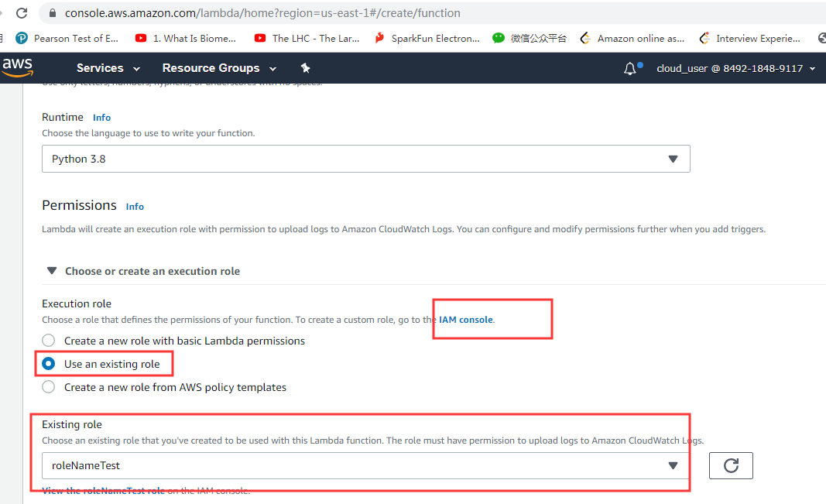
Task: Select 'Create a new role with basic Lambda permissions'
Action: click(48, 340)
